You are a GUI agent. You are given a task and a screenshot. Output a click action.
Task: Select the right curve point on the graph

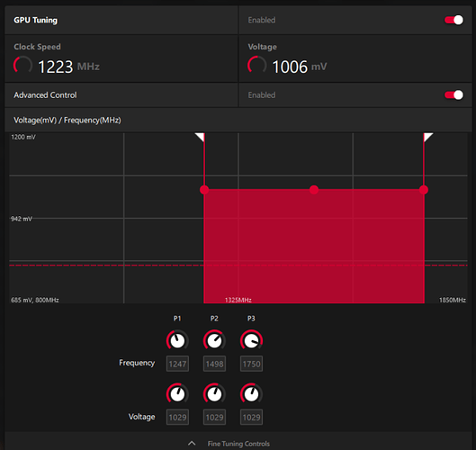point(424,190)
